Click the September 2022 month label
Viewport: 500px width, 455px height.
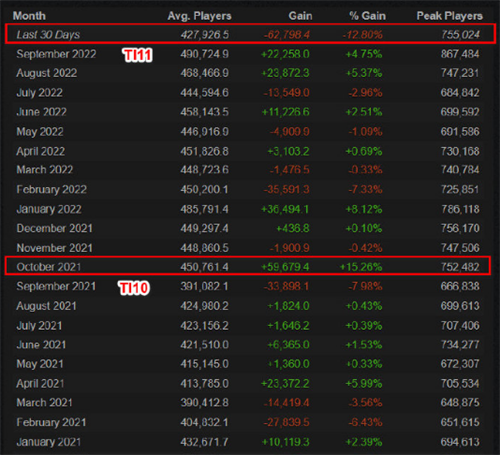pyautogui.click(x=56, y=54)
